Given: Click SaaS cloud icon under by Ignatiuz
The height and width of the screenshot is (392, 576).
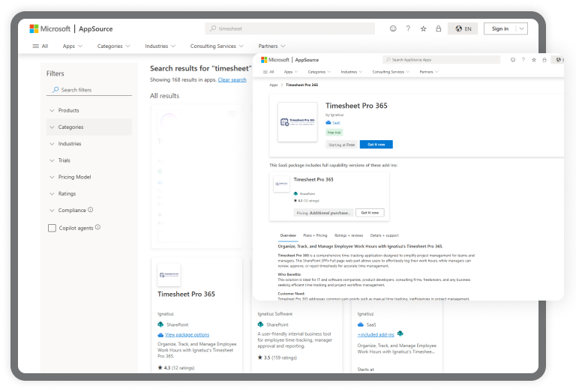Looking at the screenshot, I should pyautogui.click(x=328, y=123).
